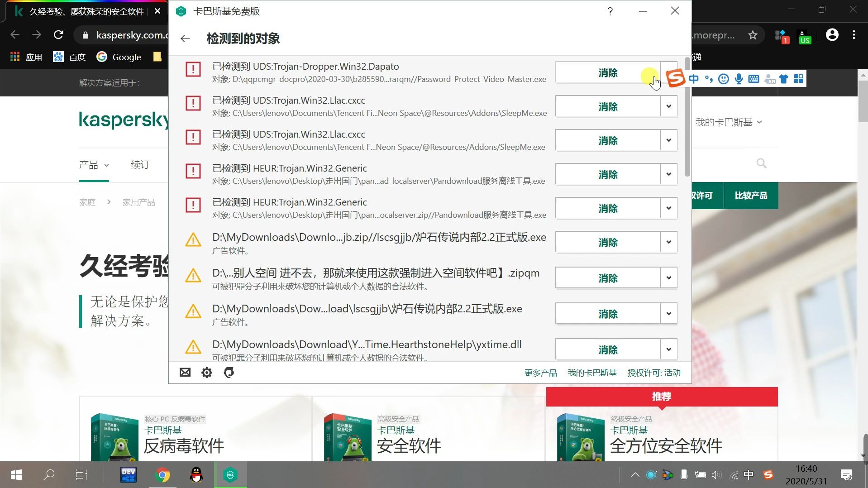Click Kaspersky detection list scrollbar
Viewport: 868px width, 488px height.
[687, 117]
